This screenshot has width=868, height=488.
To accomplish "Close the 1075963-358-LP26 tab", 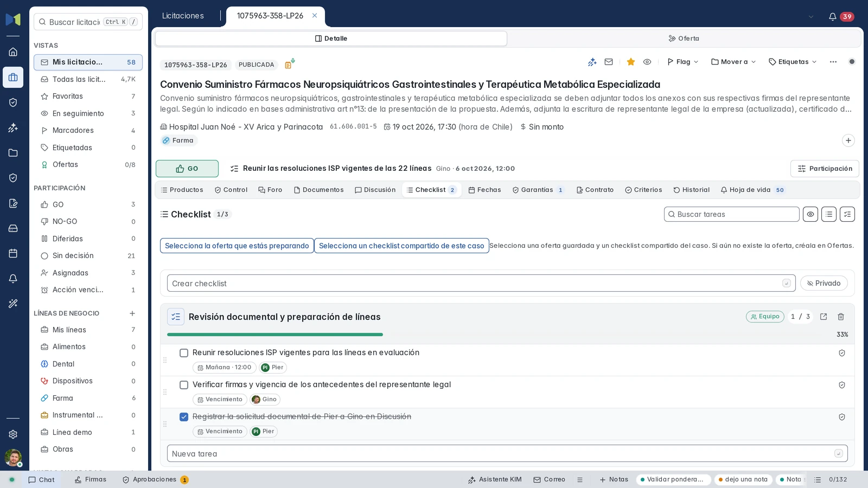I will [315, 16].
